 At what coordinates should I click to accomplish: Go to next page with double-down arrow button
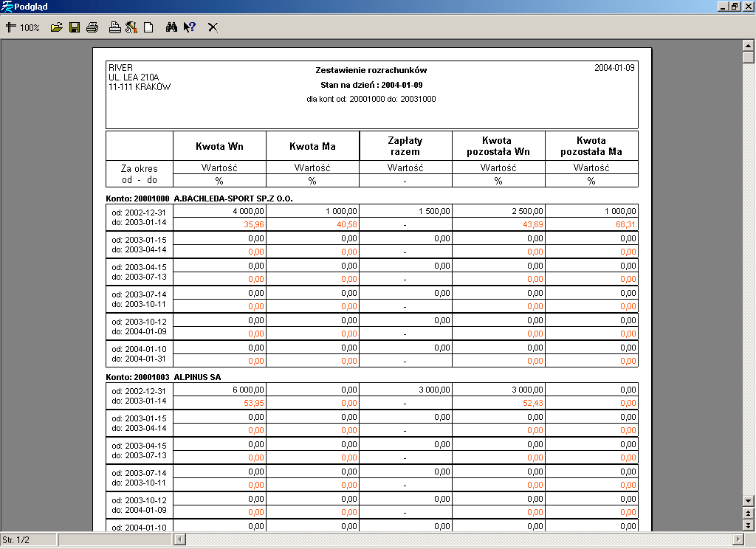tap(748, 525)
